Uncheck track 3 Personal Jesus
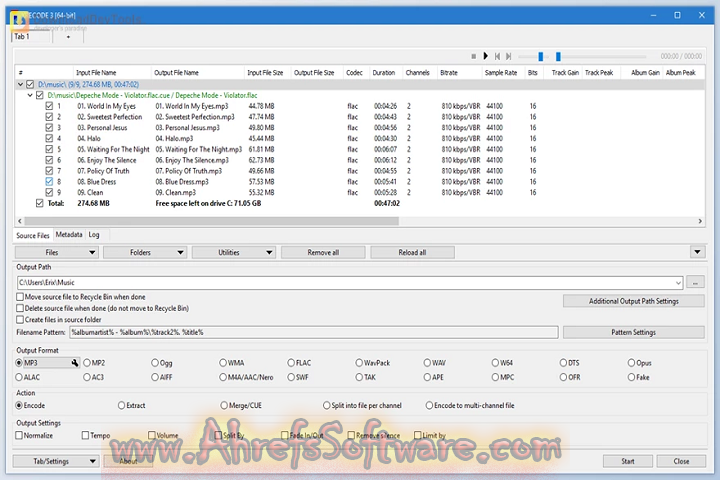Viewport: 720px width, 480px height. 49,128
